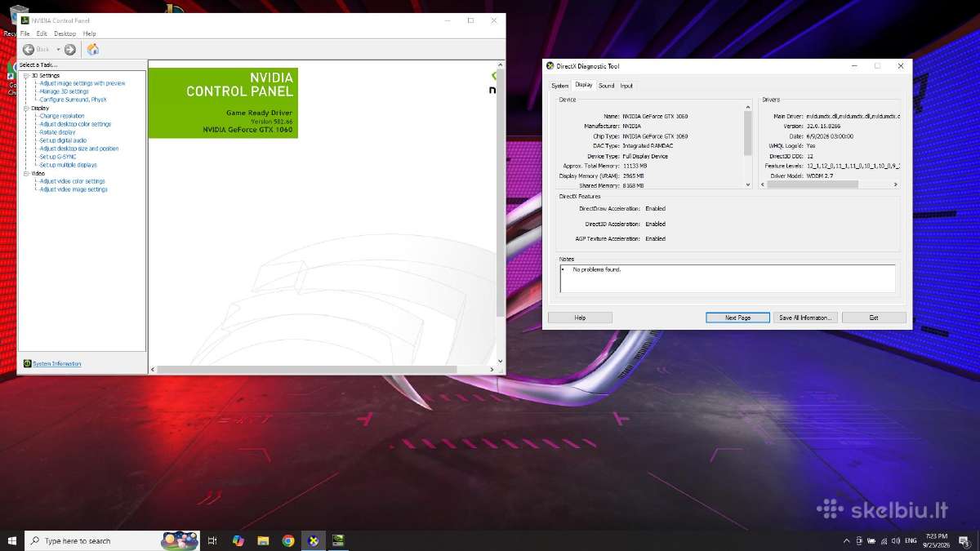The height and width of the screenshot is (551, 980).
Task: Collapse the 3D Settings tree node
Action: pyautogui.click(x=26, y=75)
